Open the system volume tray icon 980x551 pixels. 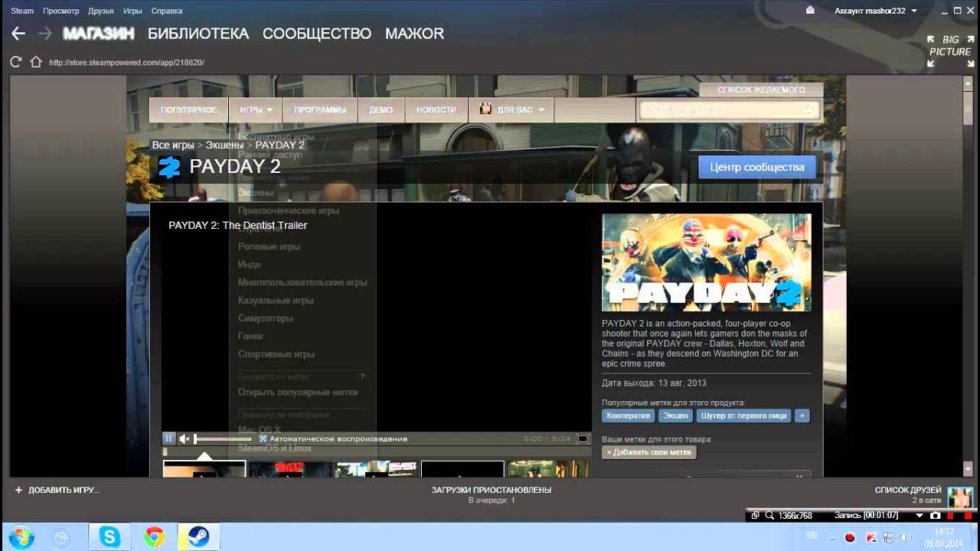[907, 537]
